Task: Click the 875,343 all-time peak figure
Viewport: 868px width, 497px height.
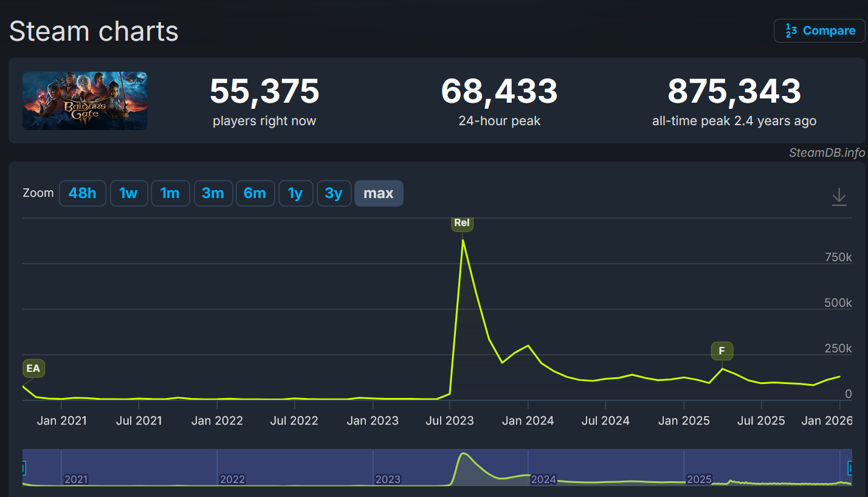Action: pyautogui.click(x=734, y=91)
